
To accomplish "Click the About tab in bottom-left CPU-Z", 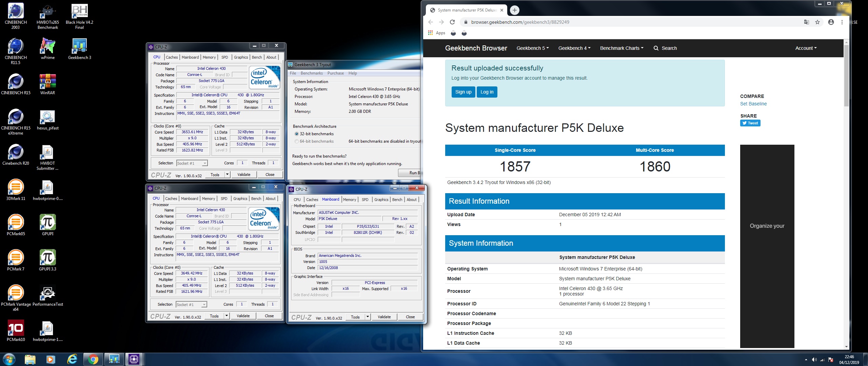I will pyautogui.click(x=271, y=199).
